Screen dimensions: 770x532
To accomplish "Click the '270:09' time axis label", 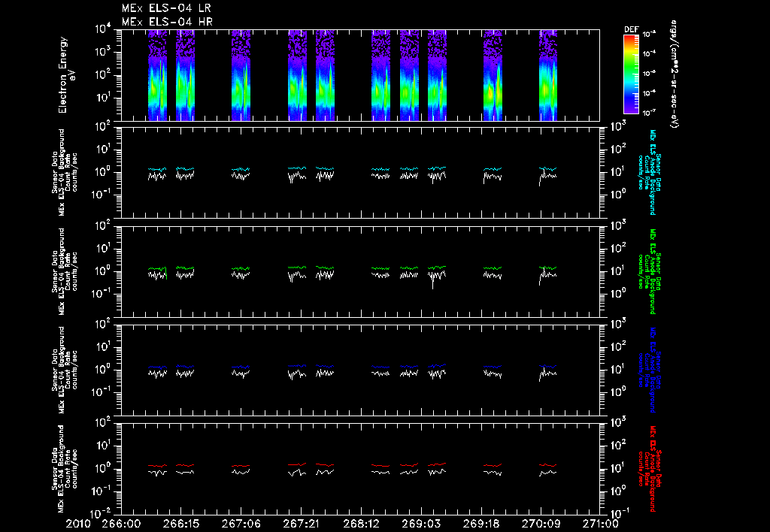I will tap(541, 524).
